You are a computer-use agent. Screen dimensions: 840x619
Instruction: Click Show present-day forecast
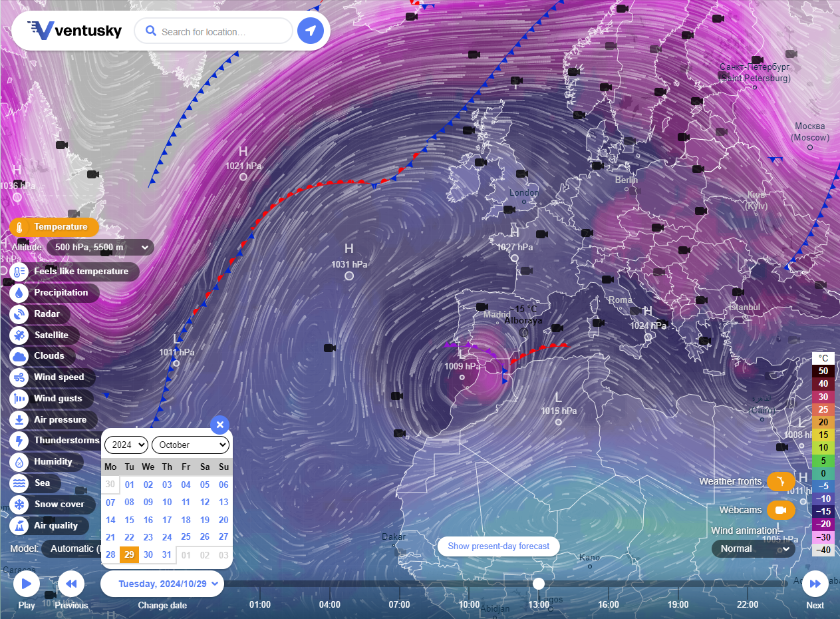[x=498, y=546]
